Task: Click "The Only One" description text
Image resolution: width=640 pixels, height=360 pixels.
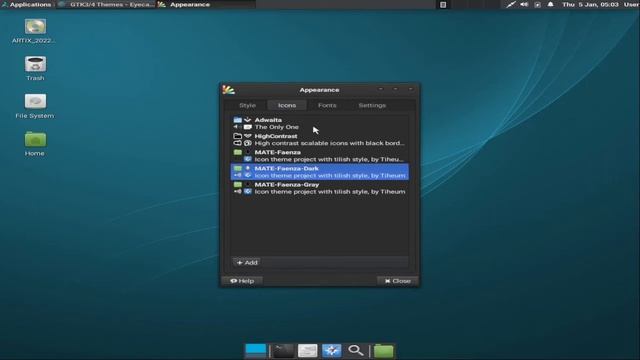Action: (x=276, y=127)
